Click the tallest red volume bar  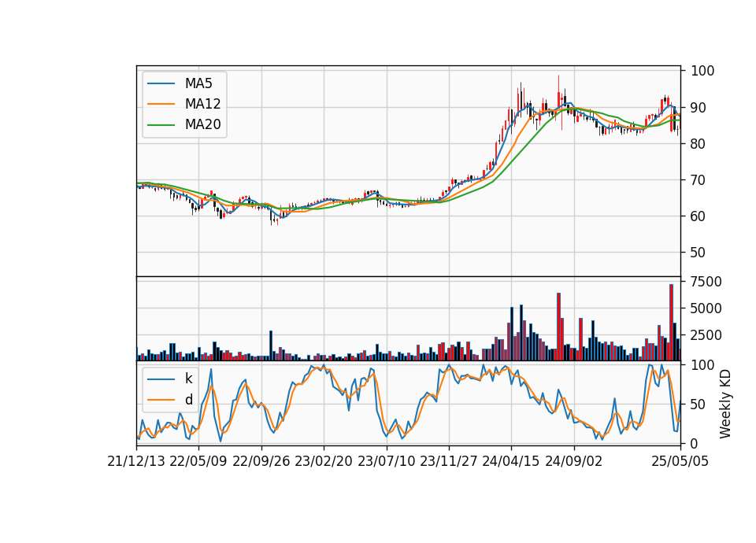pos(671,323)
